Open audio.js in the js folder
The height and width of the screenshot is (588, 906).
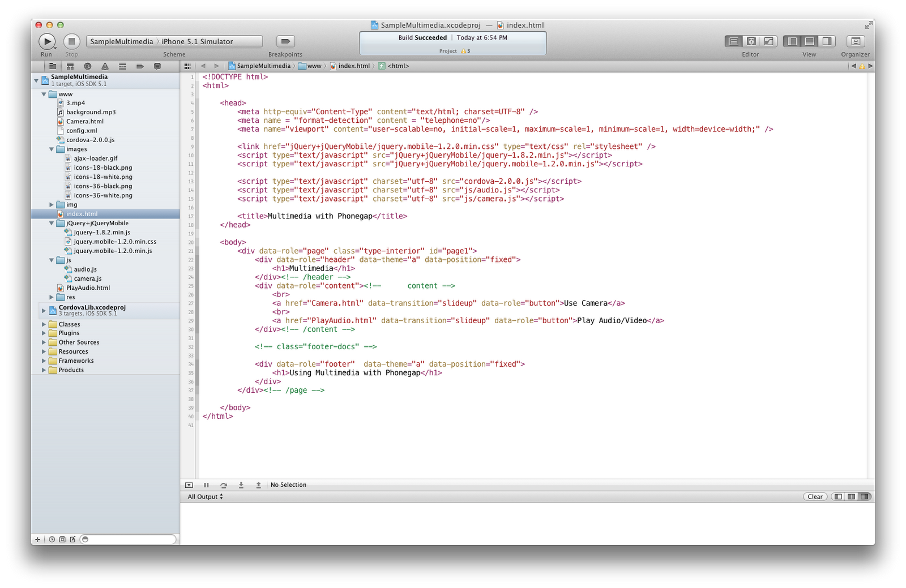click(85, 269)
